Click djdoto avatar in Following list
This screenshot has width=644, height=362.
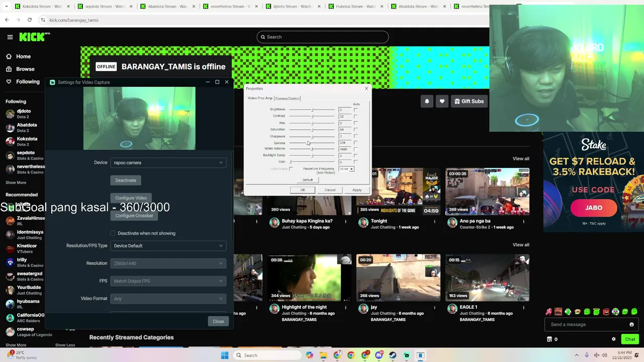pyautogui.click(x=10, y=114)
